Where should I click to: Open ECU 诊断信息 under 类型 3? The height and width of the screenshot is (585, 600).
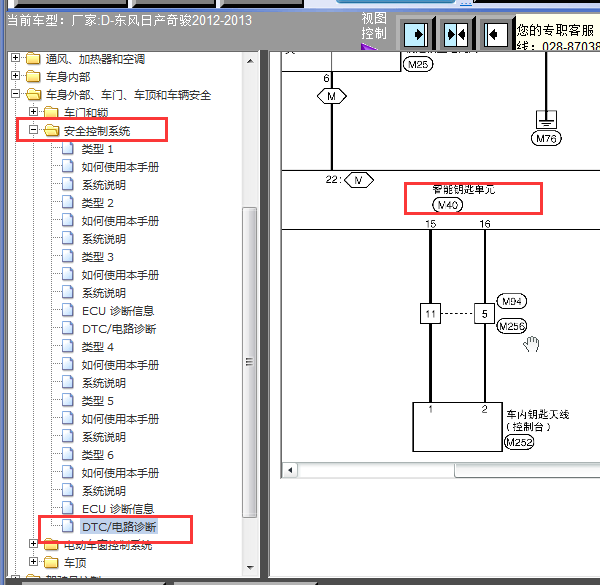tap(118, 311)
